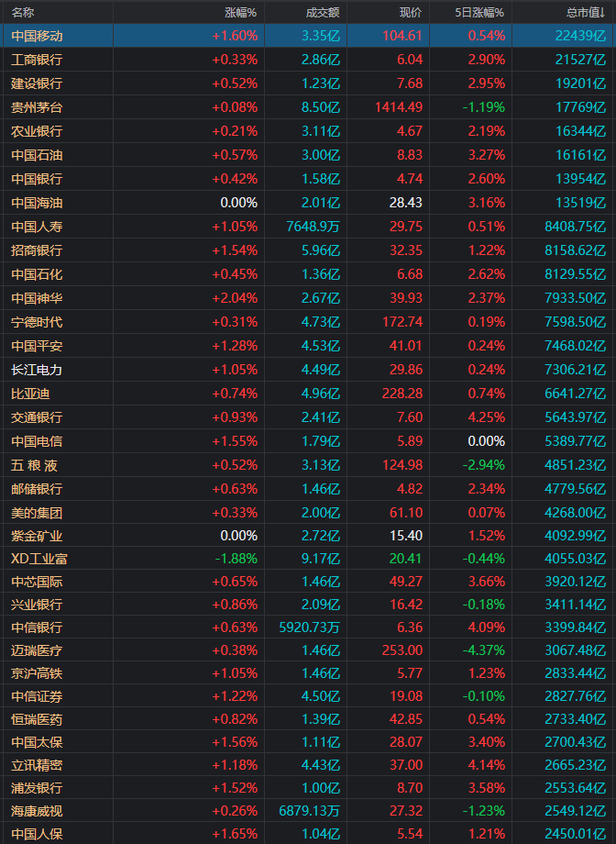The height and width of the screenshot is (844, 616).
Task: Click the 名称 column header
Action: coord(23,12)
